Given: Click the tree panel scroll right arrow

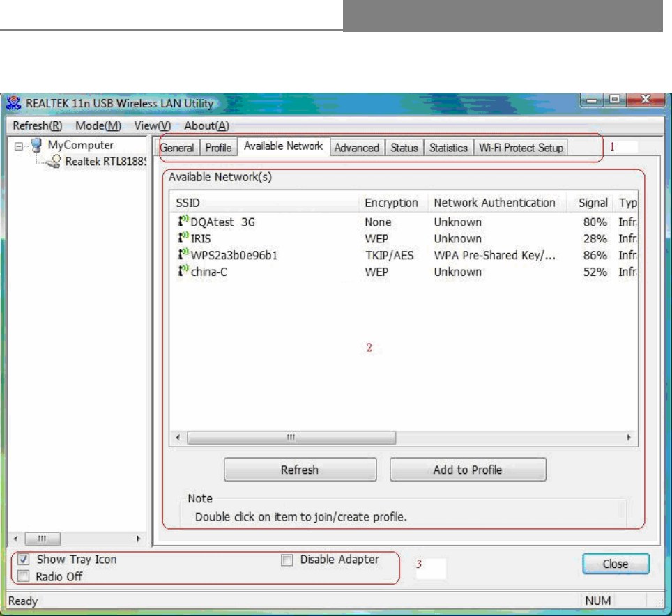Looking at the screenshot, I should pos(139,539).
